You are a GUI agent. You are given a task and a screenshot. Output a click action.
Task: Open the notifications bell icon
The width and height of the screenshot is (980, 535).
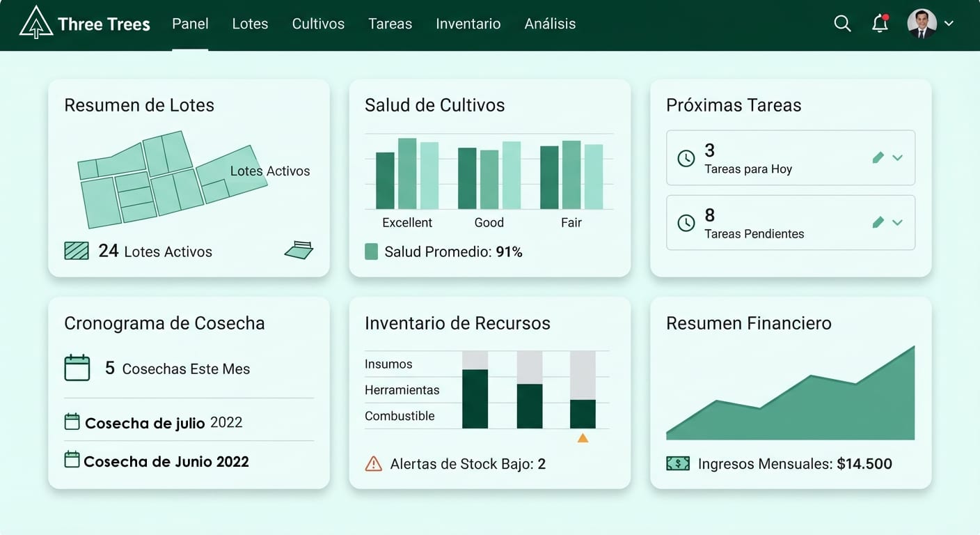pyautogui.click(x=880, y=23)
